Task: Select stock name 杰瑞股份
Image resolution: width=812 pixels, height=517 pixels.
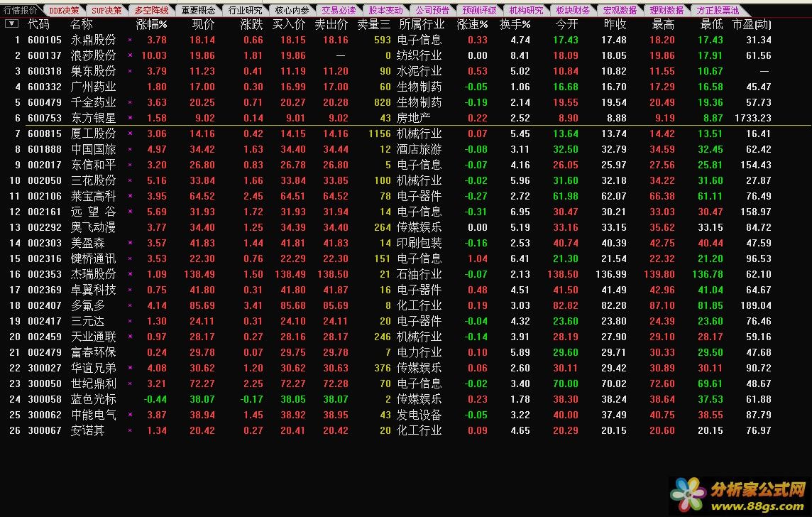Action: (93, 274)
